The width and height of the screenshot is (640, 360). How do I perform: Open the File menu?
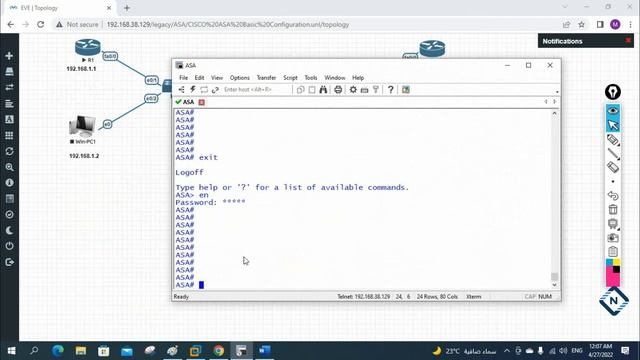[x=184, y=78]
